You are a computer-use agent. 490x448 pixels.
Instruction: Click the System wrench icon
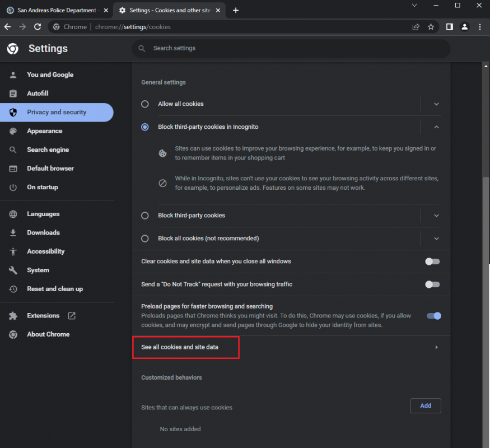(13, 270)
